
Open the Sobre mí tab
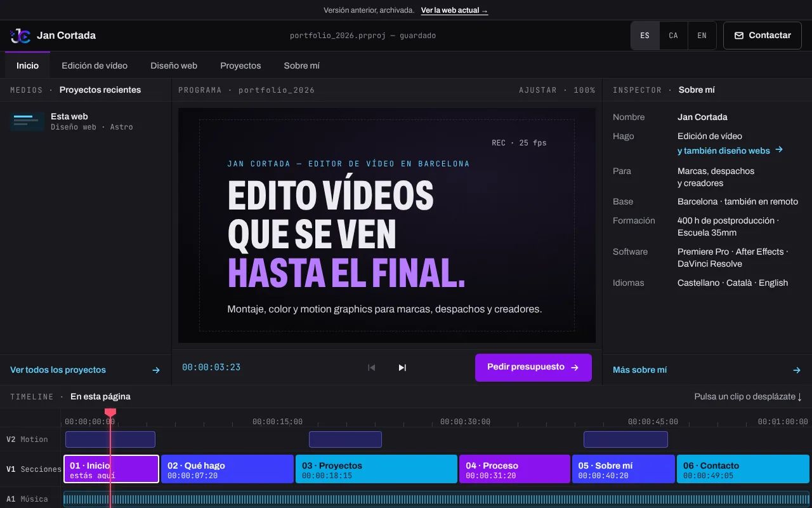[x=302, y=65]
